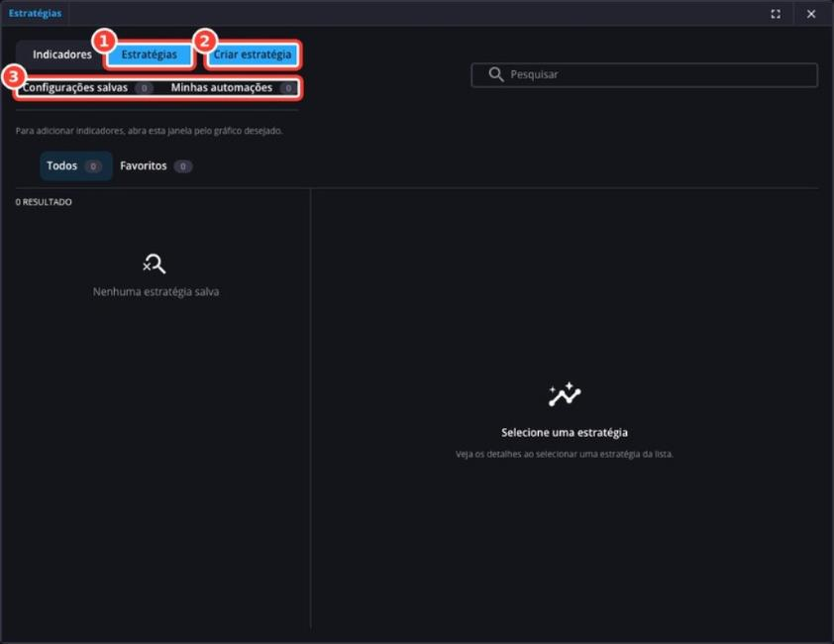Click the '0 RESULTADO' count text

[x=44, y=202]
